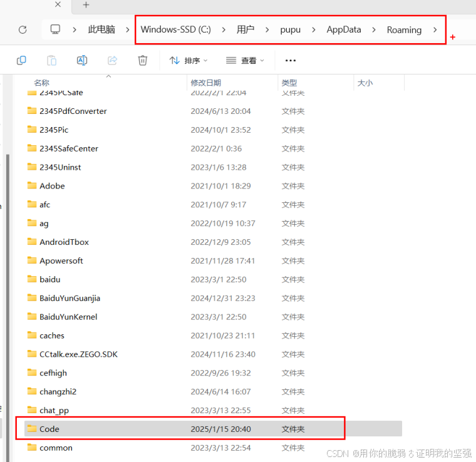Click the delete trash icon
476x462 pixels.
143,60
